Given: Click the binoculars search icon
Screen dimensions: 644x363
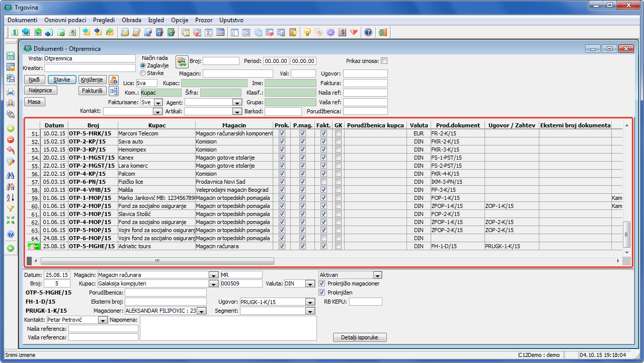Looking at the screenshot, I should (x=11, y=175).
